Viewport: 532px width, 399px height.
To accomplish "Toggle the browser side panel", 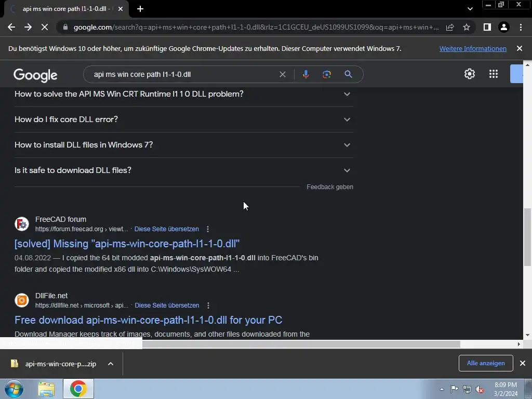I will (487, 27).
